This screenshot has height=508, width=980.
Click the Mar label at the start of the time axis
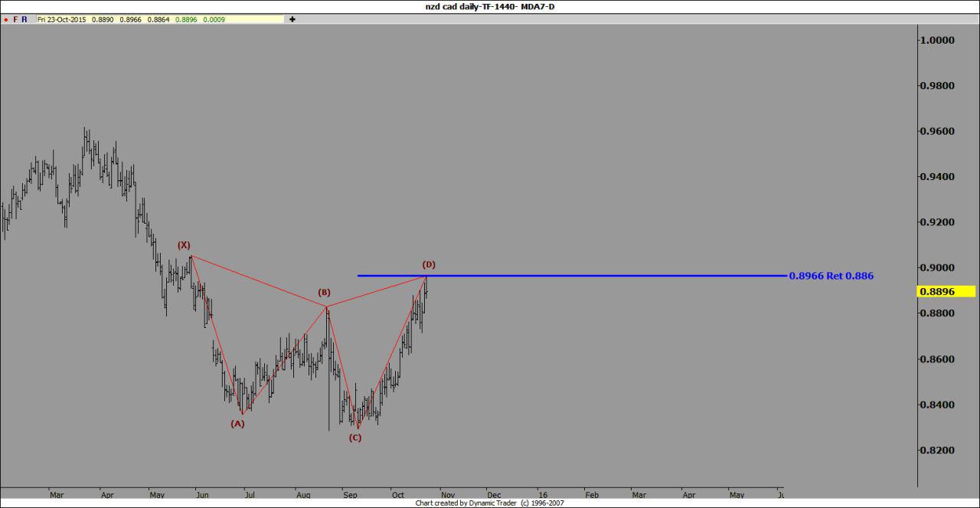click(57, 495)
